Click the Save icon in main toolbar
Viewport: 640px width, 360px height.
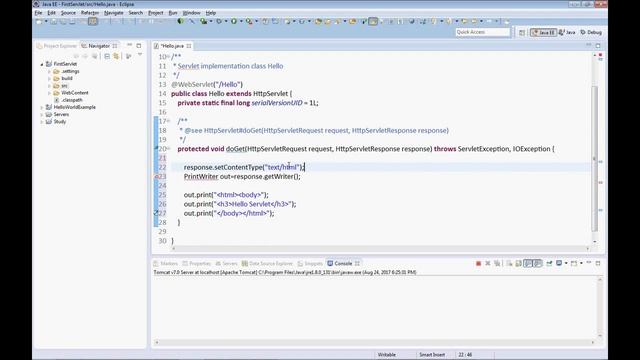click(53, 21)
